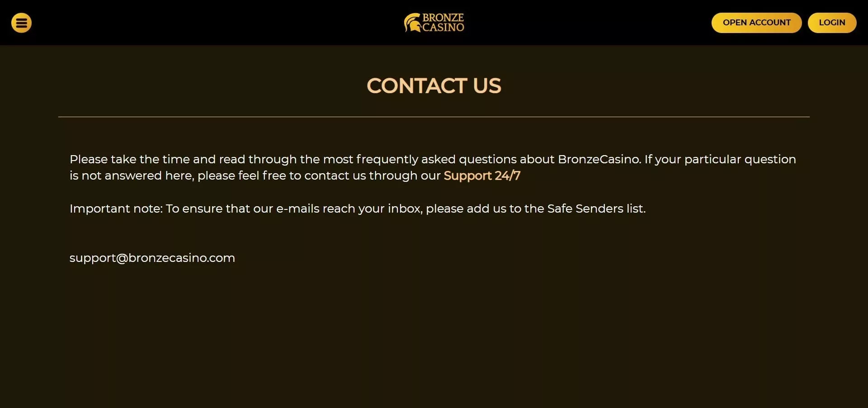
Task: Click the word BRONZE in the logo
Action: 443,18
